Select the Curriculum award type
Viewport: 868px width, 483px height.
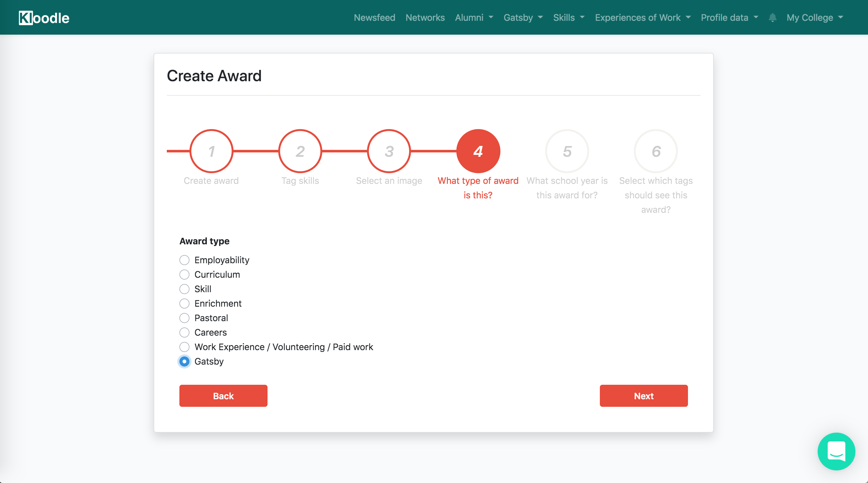184,274
